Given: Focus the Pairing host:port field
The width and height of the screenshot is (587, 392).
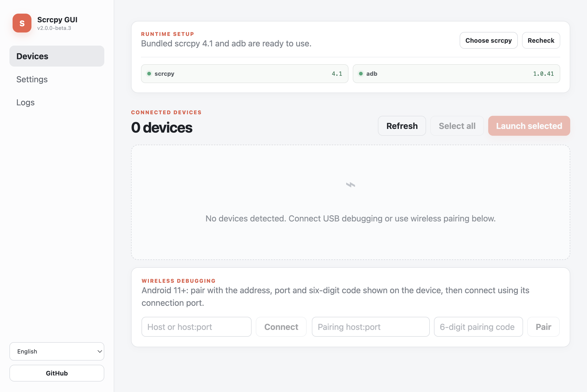Looking at the screenshot, I should pos(371,327).
